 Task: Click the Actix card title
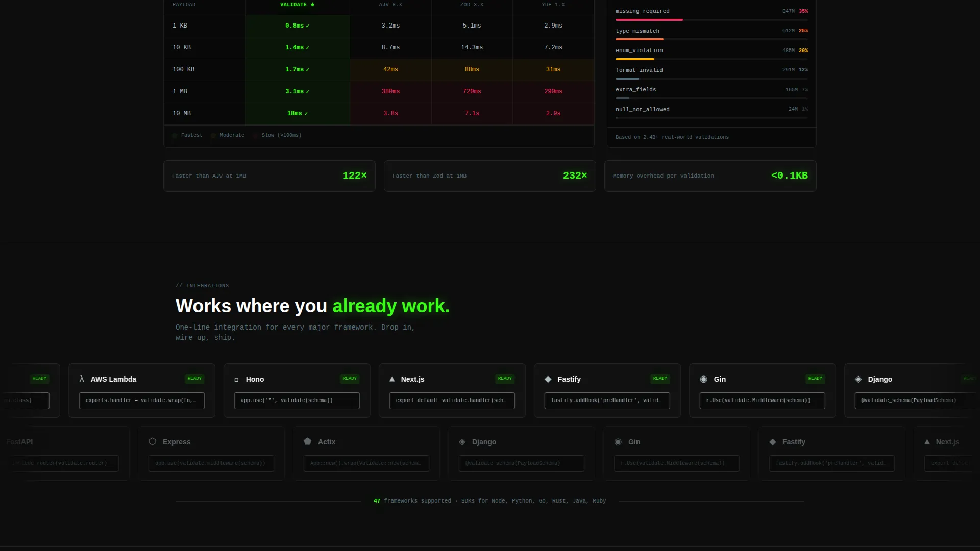(x=327, y=442)
